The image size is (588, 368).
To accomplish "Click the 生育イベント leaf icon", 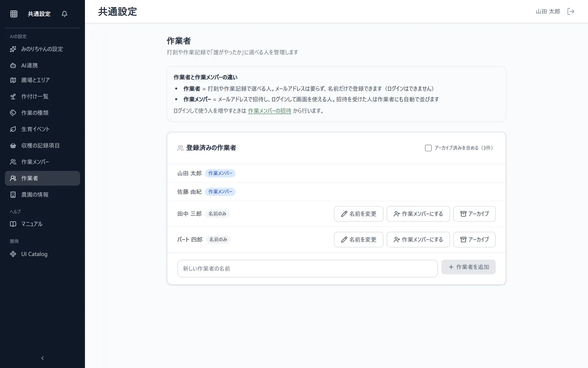I will 13,129.
